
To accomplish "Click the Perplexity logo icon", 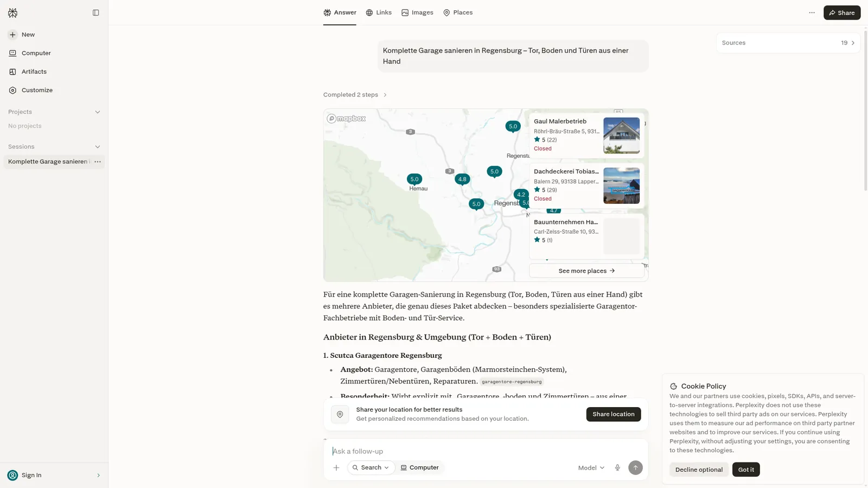I will 12,12.
